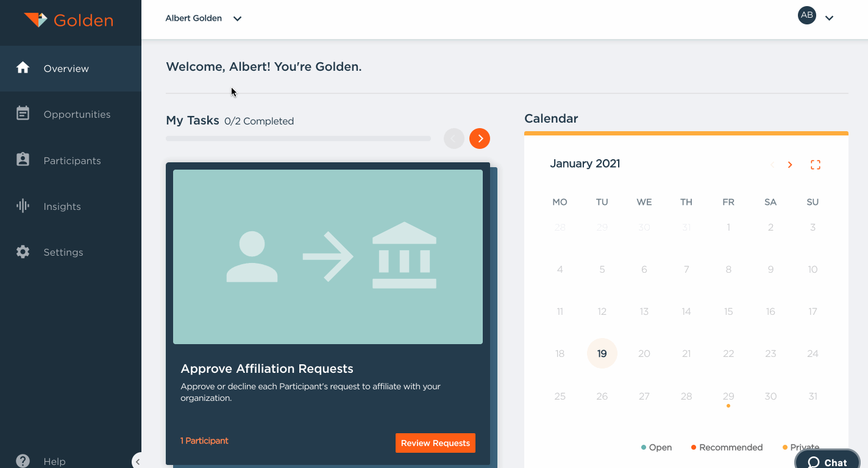Click the Golden logo in sidebar
Screen dimensions: 868x468
tap(68, 20)
